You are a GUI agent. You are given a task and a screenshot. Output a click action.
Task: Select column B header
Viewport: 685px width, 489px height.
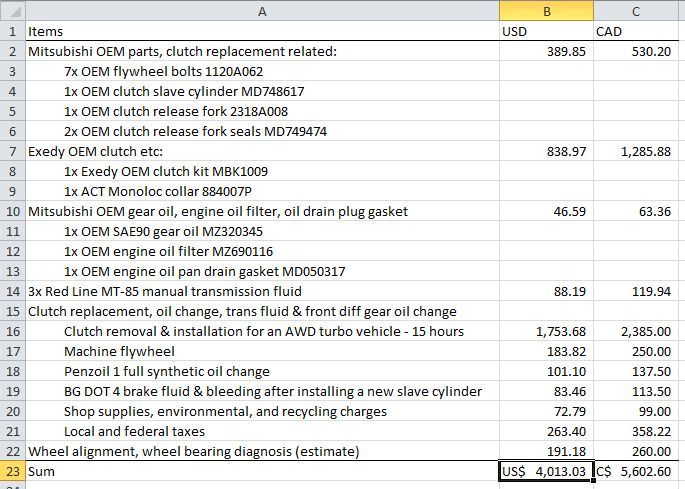click(546, 11)
